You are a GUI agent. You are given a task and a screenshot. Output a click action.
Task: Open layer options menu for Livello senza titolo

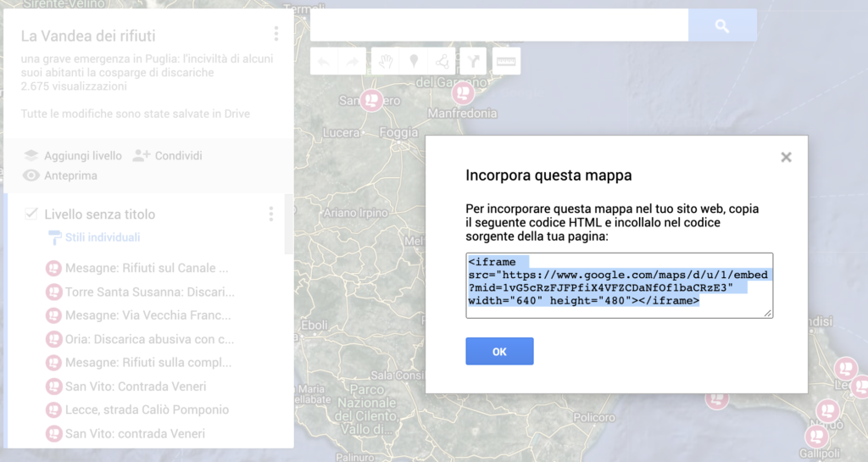[x=271, y=214]
